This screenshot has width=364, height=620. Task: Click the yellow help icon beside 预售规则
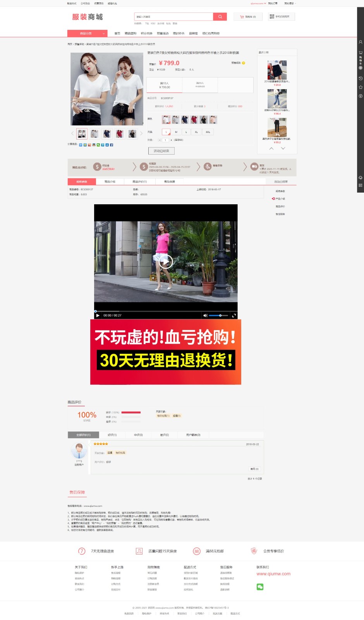[244, 63]
